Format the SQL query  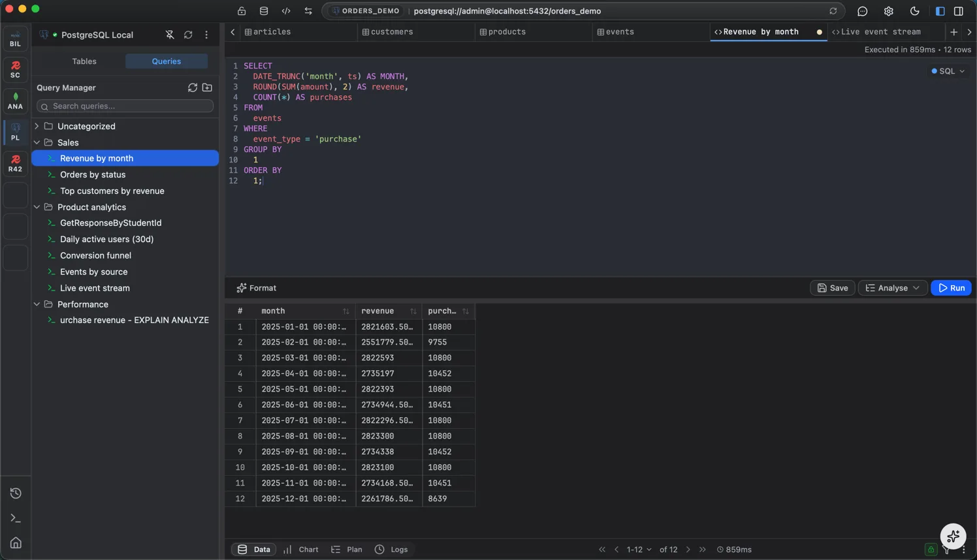(x=257, y=288)
